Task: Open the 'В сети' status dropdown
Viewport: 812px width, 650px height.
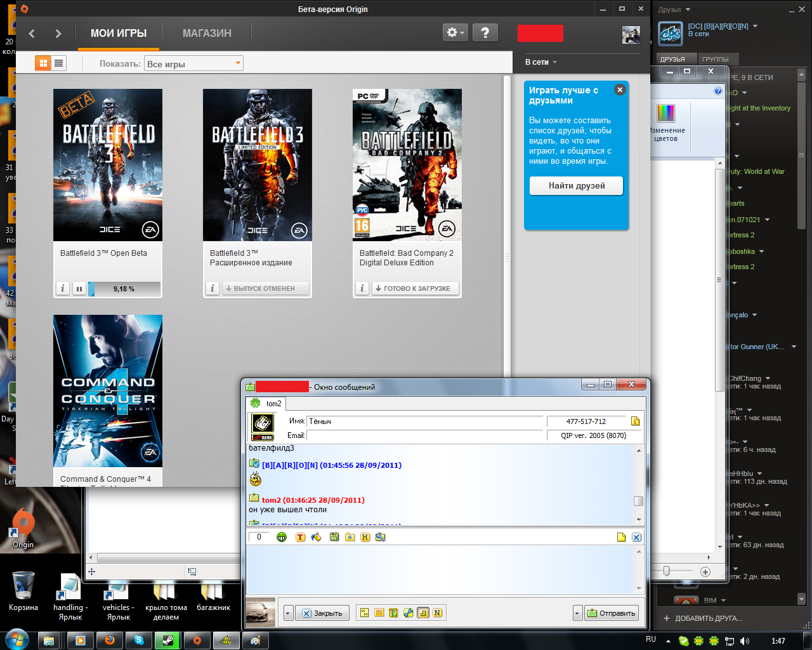Action: pyautogui.click(x=541, y=62)
